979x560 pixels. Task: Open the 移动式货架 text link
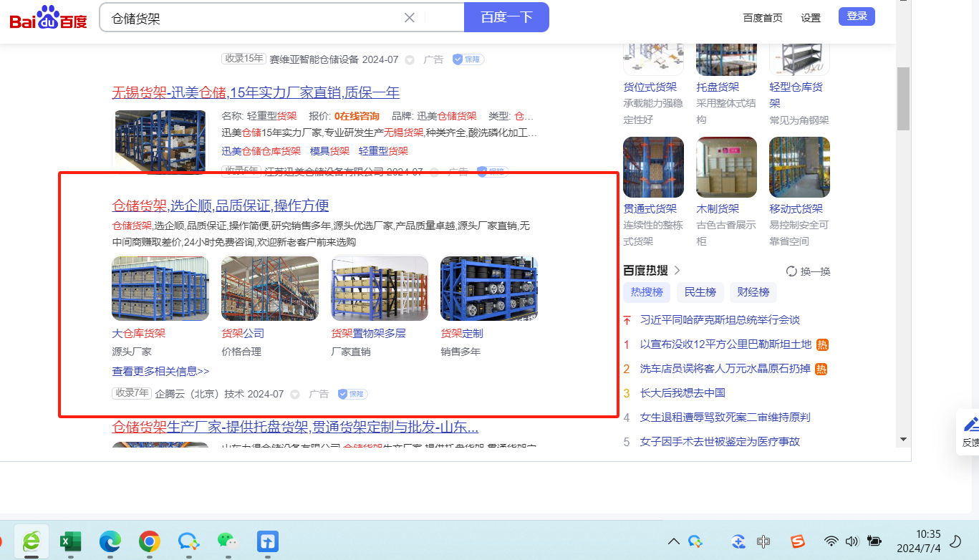tap(796, 208)
